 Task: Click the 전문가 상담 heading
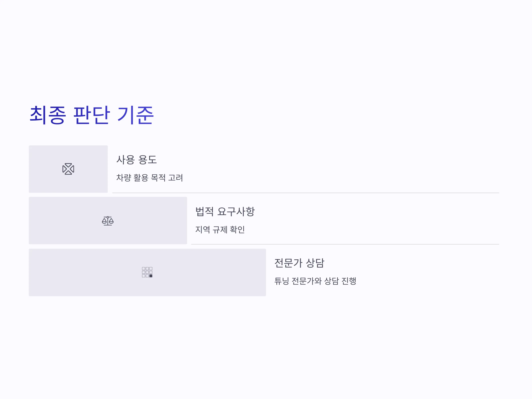[299, 263]
